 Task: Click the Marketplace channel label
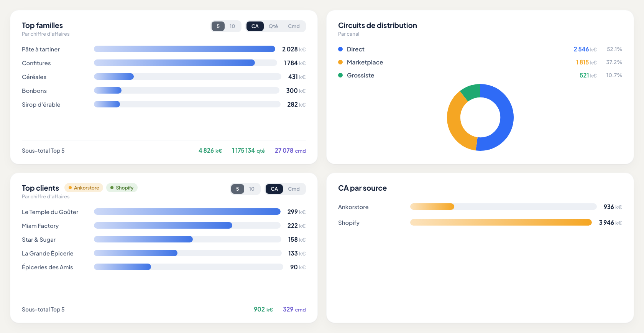pyautogui.click(x=365, y=62)
